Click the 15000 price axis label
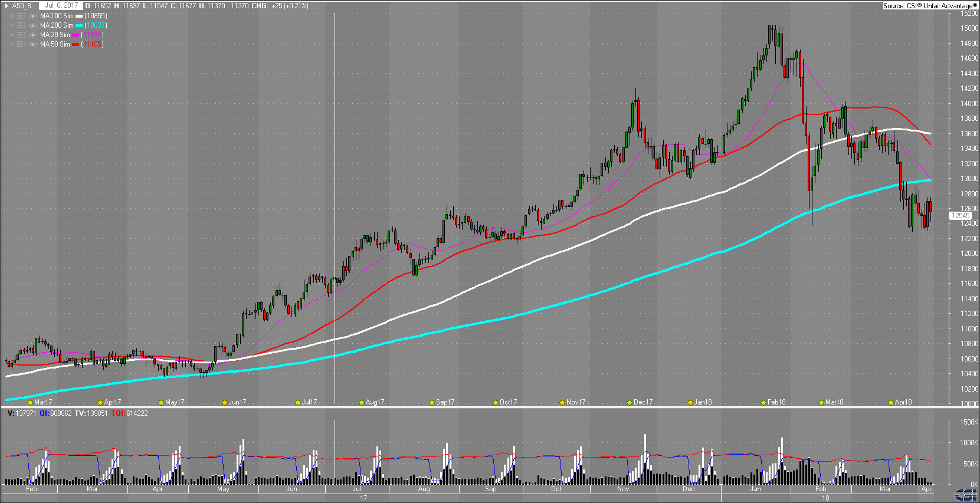This screenshot has height=503, width=980. (969, 28)
